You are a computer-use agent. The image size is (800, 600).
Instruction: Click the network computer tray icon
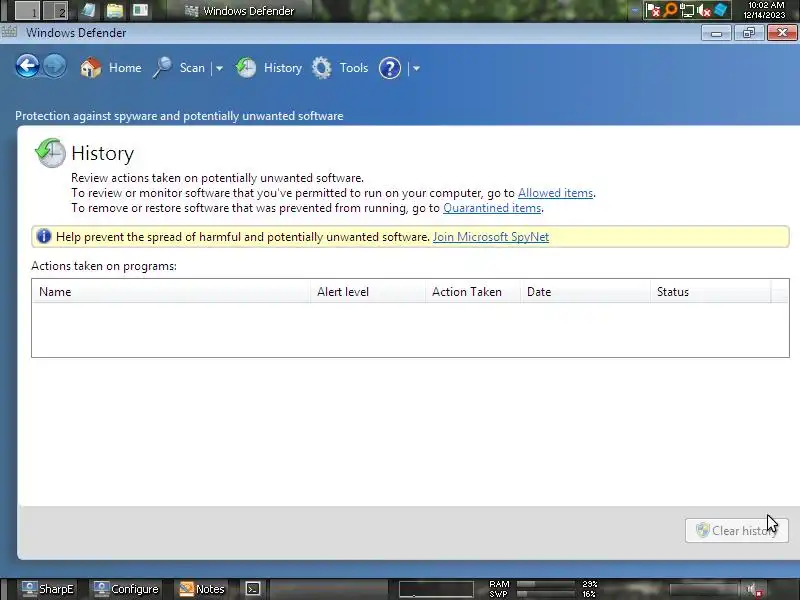(x=687, y=10)
